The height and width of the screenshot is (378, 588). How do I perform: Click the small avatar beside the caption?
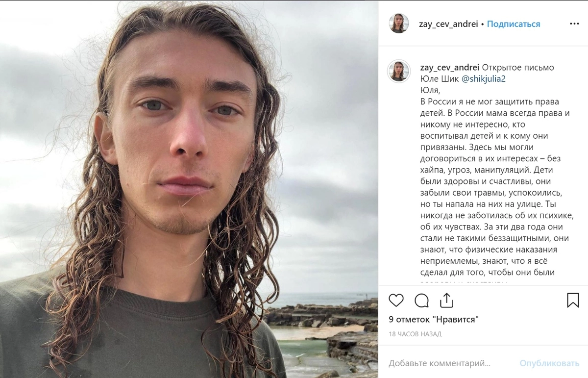399,71
